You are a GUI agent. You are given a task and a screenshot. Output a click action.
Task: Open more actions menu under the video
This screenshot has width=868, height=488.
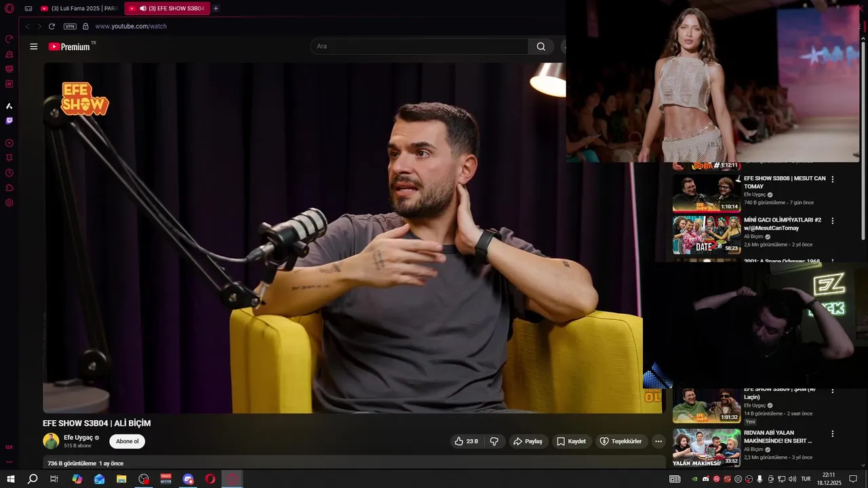point(658,441)
